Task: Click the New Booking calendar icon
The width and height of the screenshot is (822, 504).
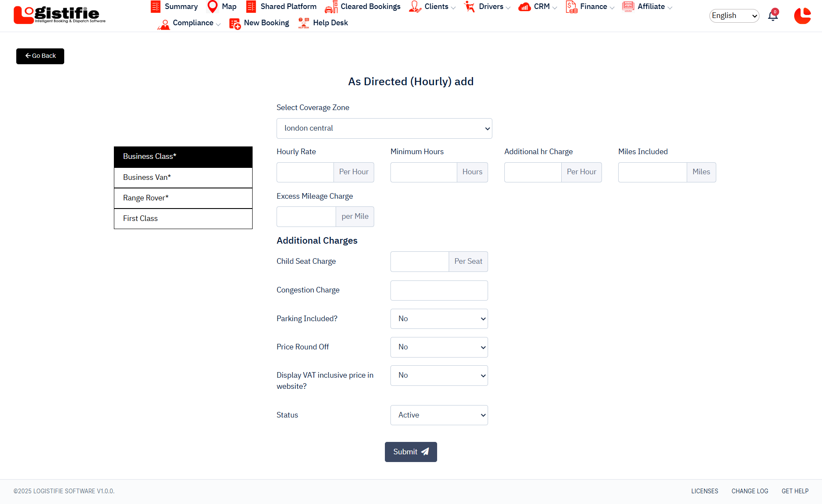Action: (x=235, y=23)
